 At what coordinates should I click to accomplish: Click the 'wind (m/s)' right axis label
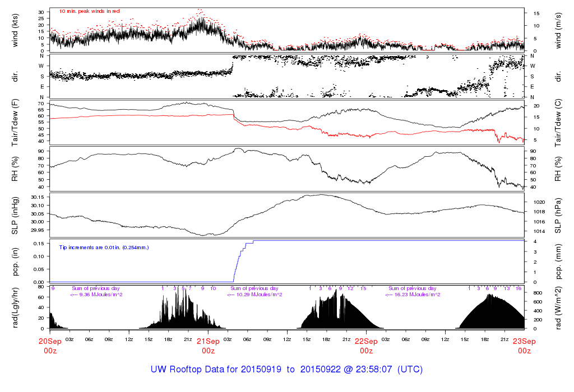pyautogui.click(x=559, y=30)
